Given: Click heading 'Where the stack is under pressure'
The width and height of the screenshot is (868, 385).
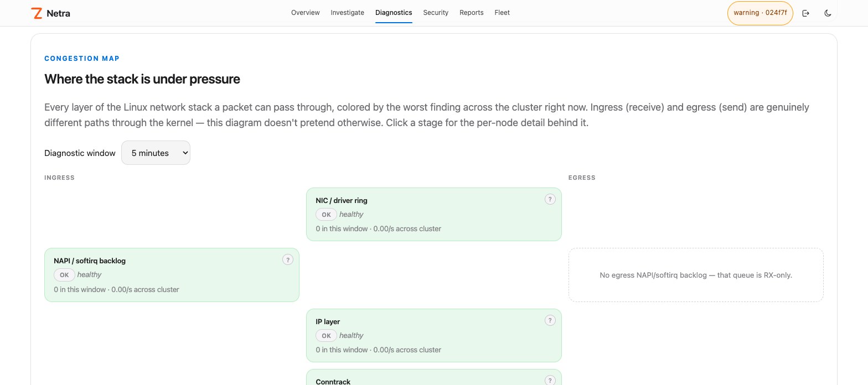Looking at the screenshot, I should point(142,79).
